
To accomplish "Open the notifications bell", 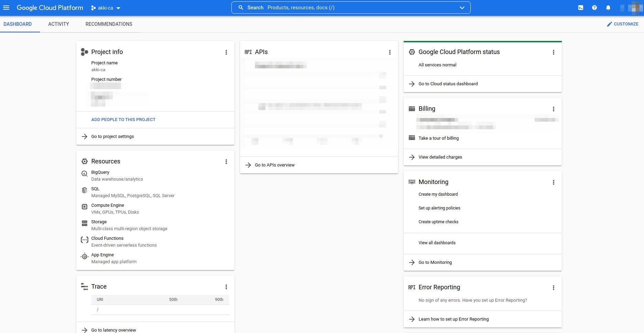I will tap(608, 8).
